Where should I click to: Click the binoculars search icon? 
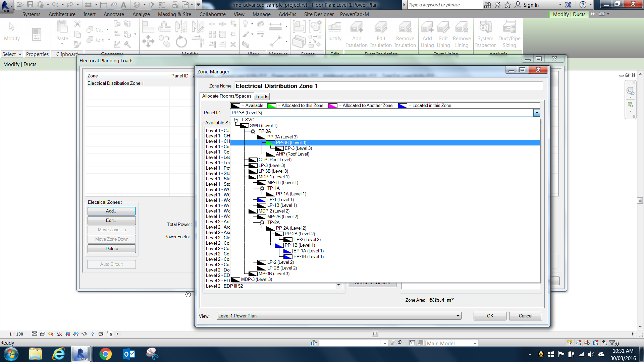tap(488, 5)
